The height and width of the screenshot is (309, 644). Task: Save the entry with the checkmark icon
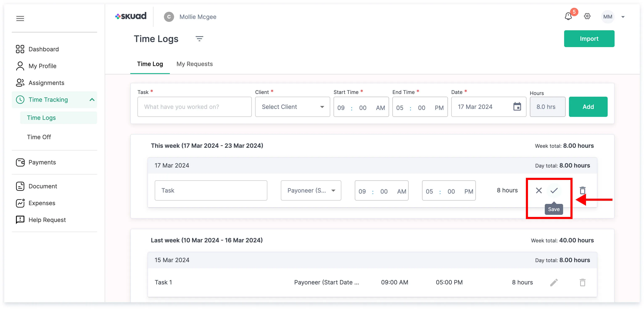pos(554,190)
